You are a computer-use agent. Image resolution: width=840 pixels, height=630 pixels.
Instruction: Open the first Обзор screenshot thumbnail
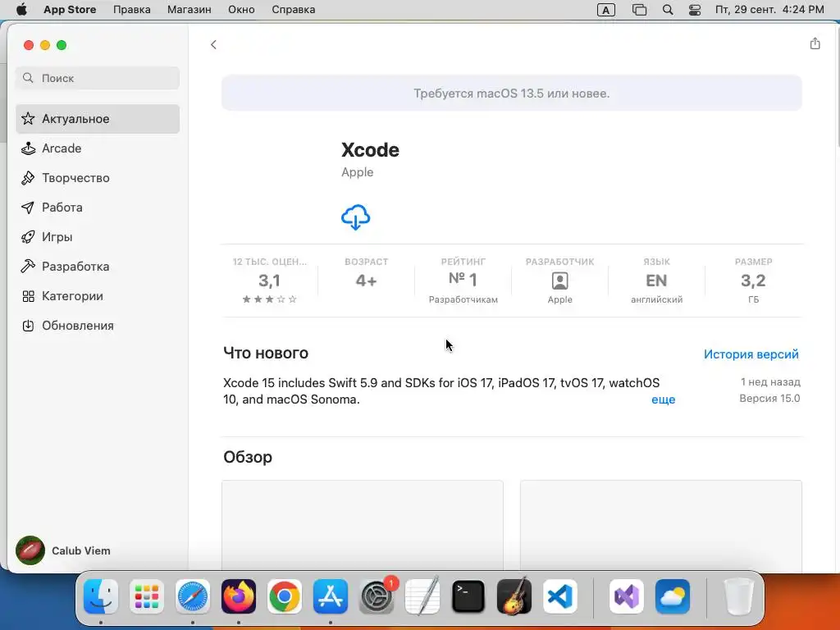363,525
